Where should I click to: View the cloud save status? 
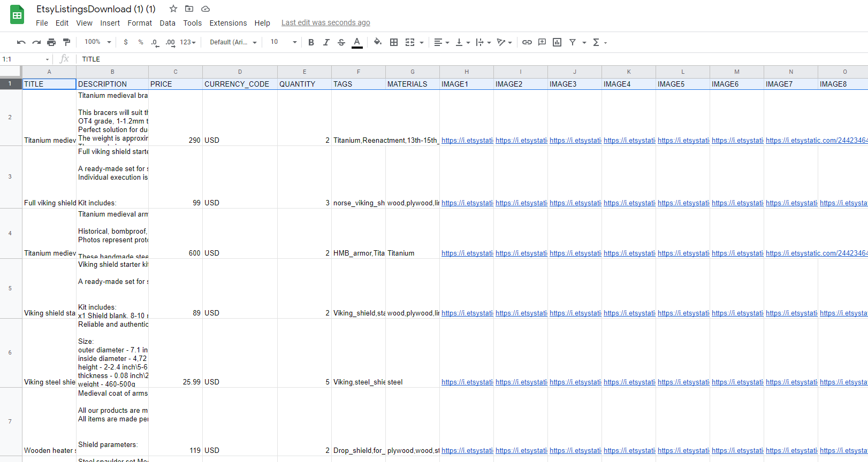tap(205, 9)
